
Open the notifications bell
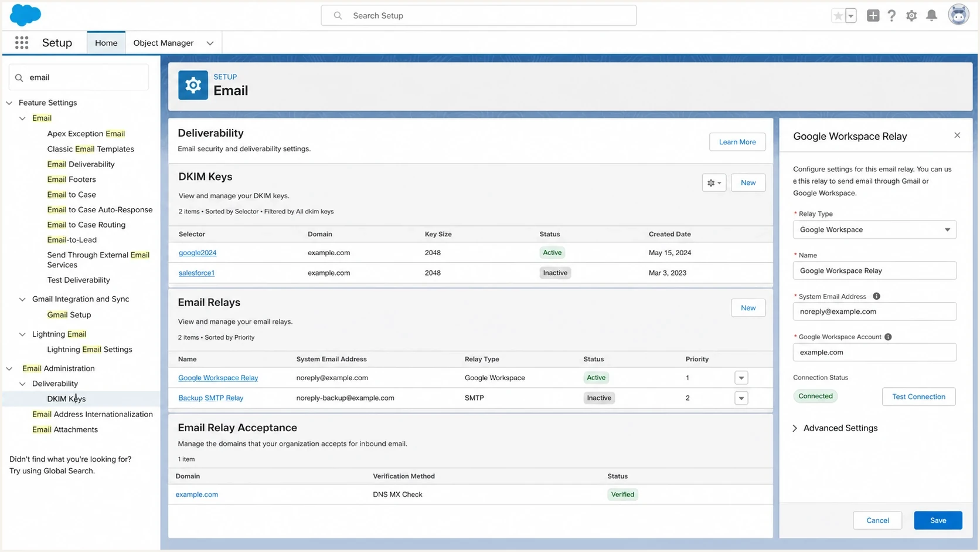pos(931,16)
